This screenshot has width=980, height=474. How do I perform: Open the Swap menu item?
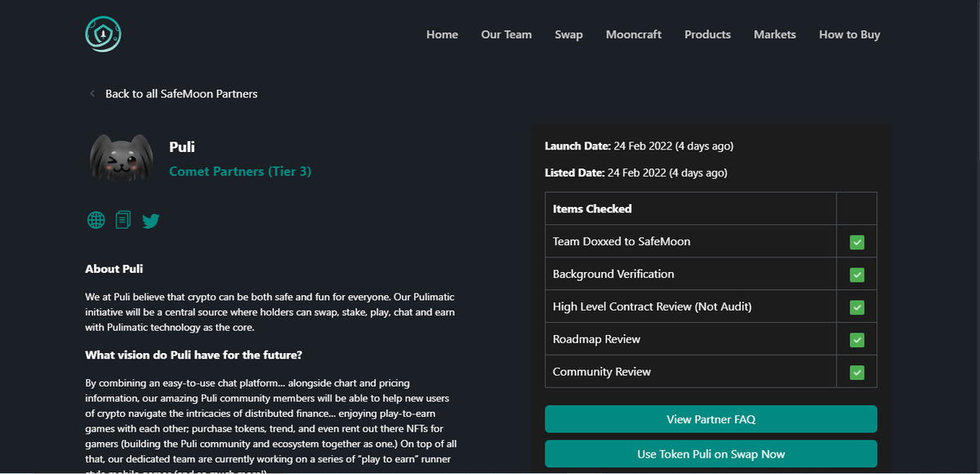coord(568,34)
